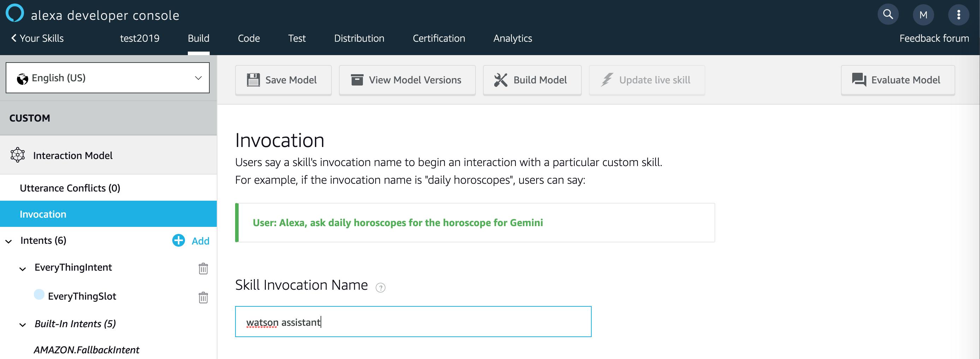Click the Built-In Intents (5) label

[75, 324]
